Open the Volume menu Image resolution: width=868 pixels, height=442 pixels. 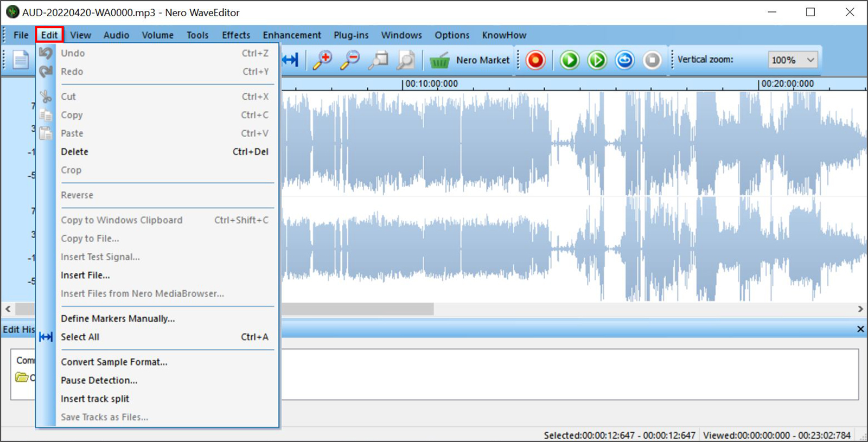coord(158,35)
